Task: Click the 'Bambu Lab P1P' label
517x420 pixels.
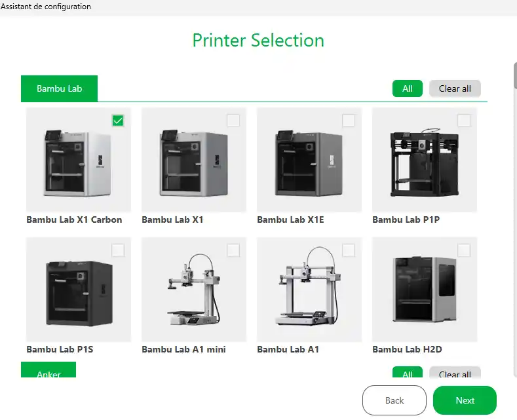Action: (406, 220)
